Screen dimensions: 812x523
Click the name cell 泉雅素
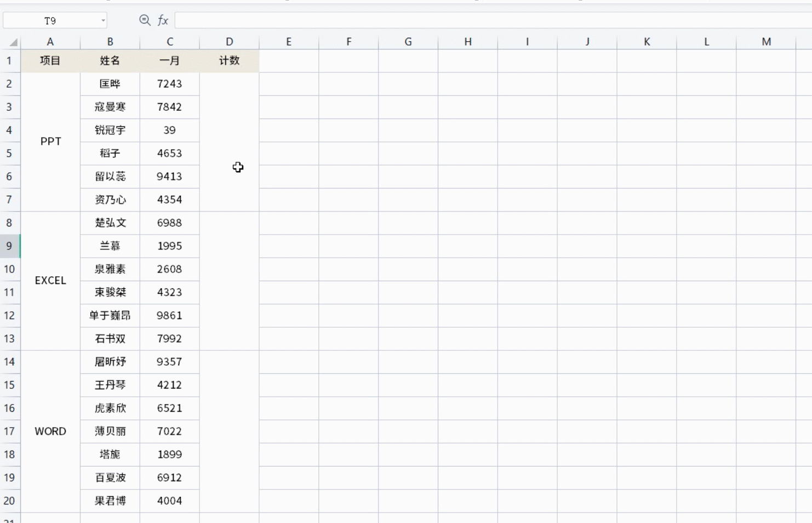pyautogui.click(x=110, y=269)
